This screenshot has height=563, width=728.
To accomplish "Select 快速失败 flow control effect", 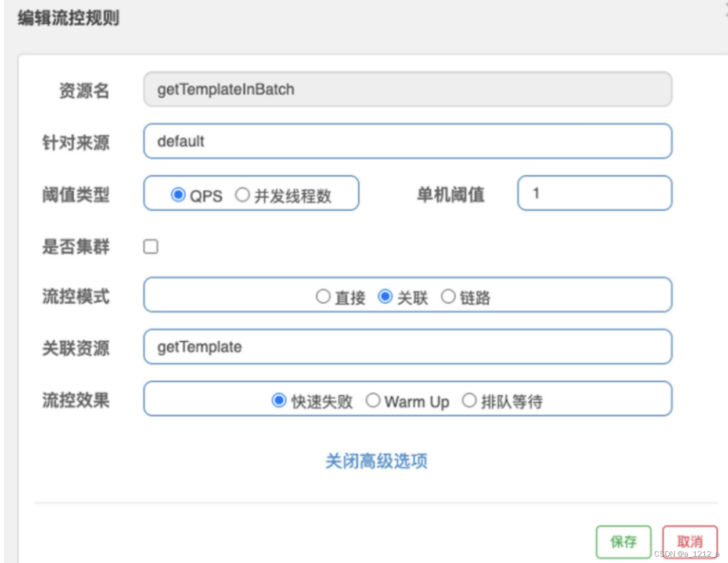I will (x=279, y=400).
